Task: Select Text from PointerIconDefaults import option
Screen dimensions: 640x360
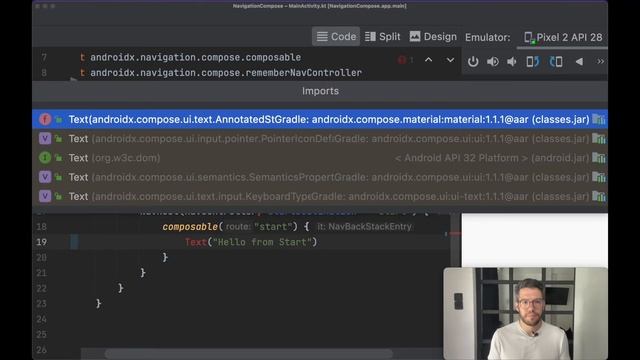Action: tap(320, 139)
